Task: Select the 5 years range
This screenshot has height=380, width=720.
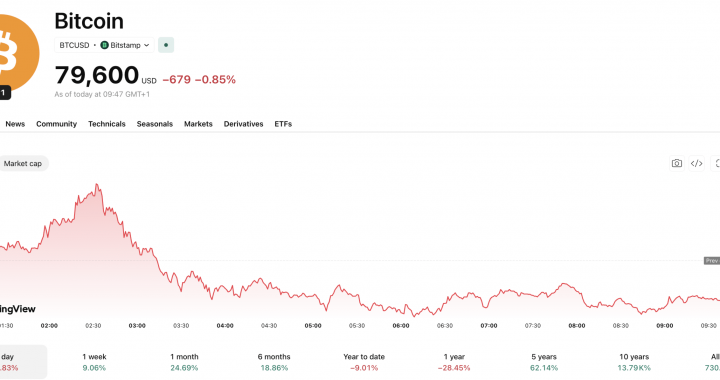Action: click(x=544, y=362)
